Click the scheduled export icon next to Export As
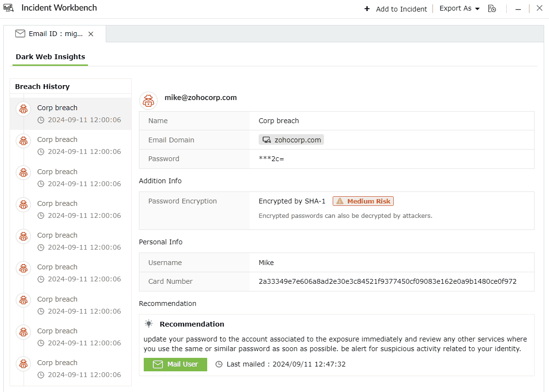 point(492,9)
